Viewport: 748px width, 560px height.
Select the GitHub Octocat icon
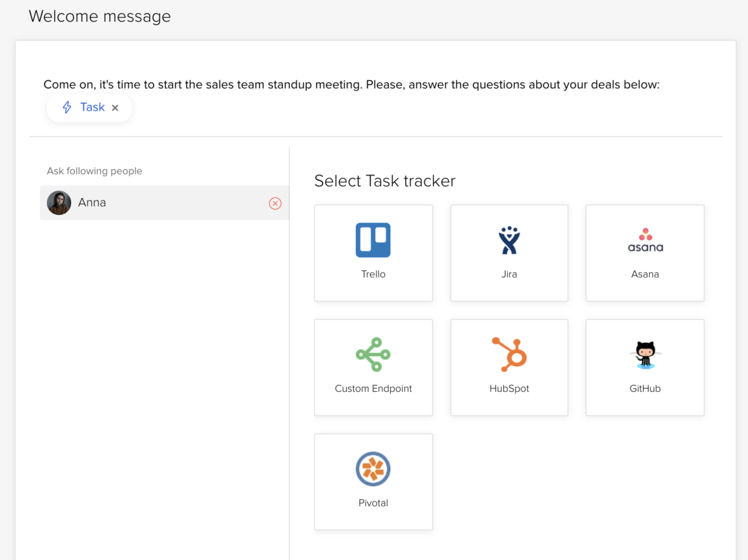tap(645, 354)
